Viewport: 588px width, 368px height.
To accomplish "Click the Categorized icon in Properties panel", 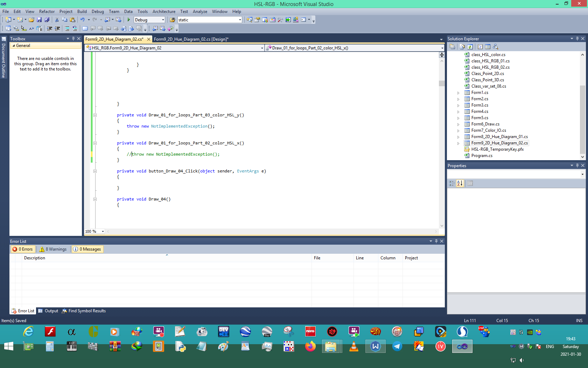I will [452, 183].
